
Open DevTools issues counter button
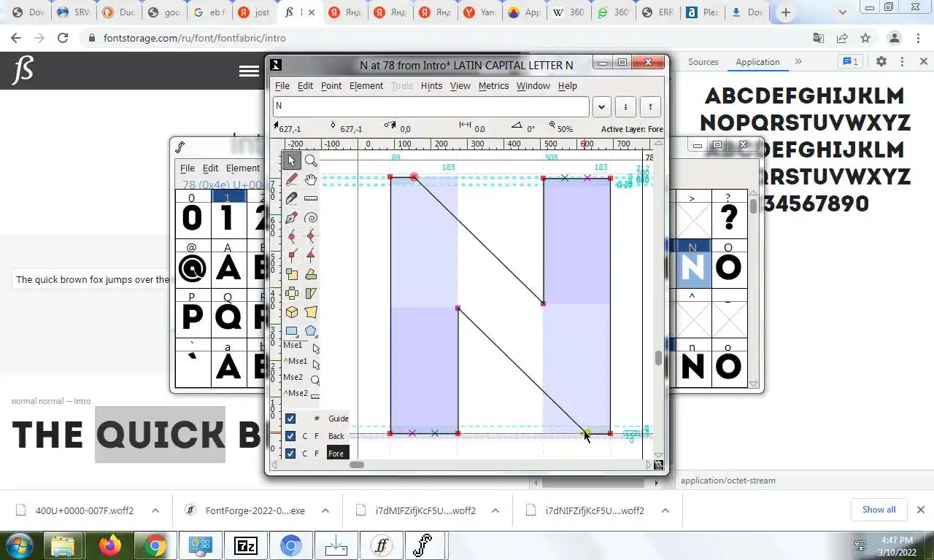point(850,62)
